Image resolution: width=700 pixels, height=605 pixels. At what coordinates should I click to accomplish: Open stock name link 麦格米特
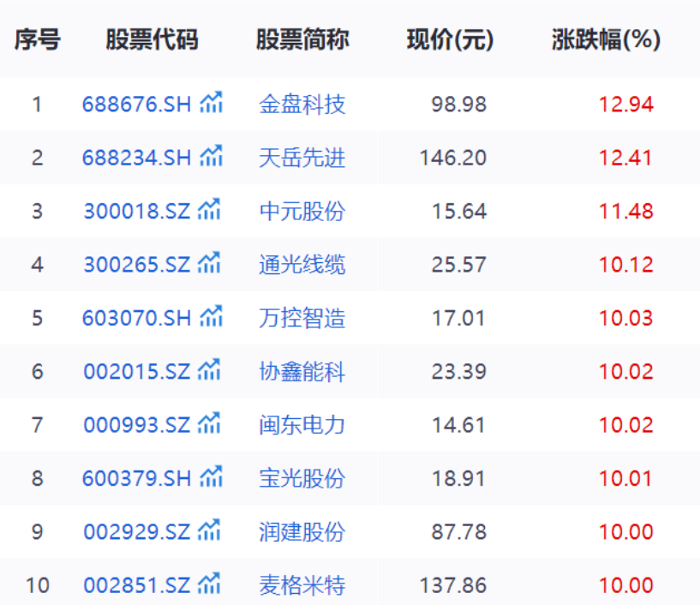(x=302, y=585)
